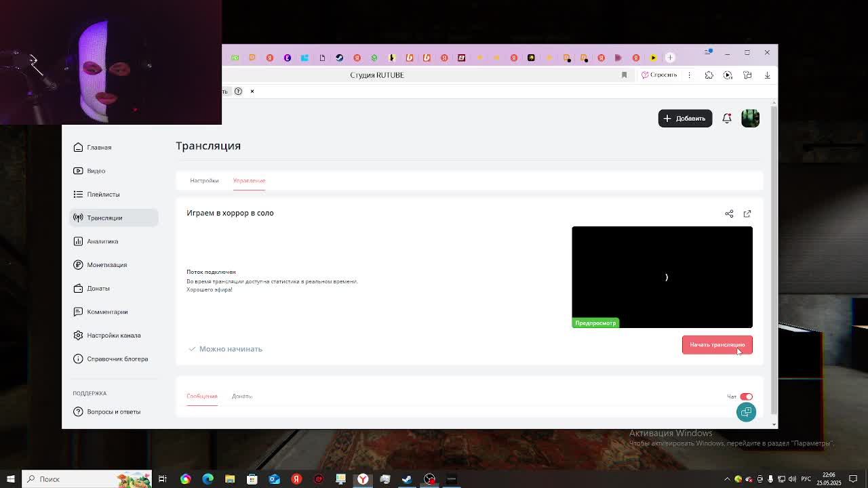
Task: Open the Windows Start menu
Action: [x=10, y=479]
